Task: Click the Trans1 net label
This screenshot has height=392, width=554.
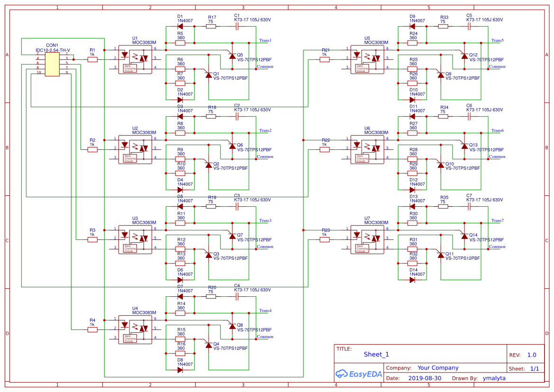Action: coord(264,41)
